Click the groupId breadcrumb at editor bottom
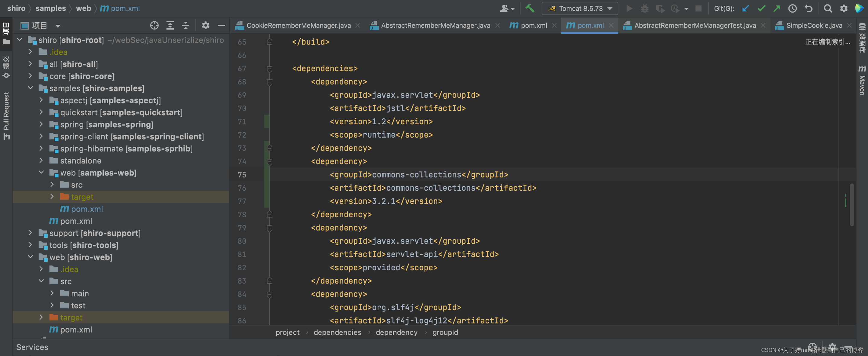The image size is (868, 356). [445, 332]
